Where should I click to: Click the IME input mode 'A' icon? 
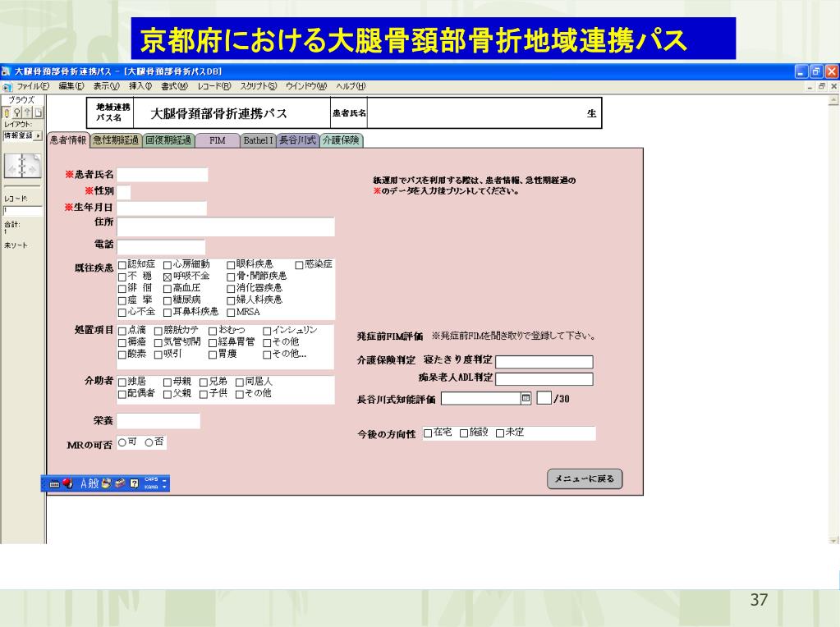click(x=84, y=483)
